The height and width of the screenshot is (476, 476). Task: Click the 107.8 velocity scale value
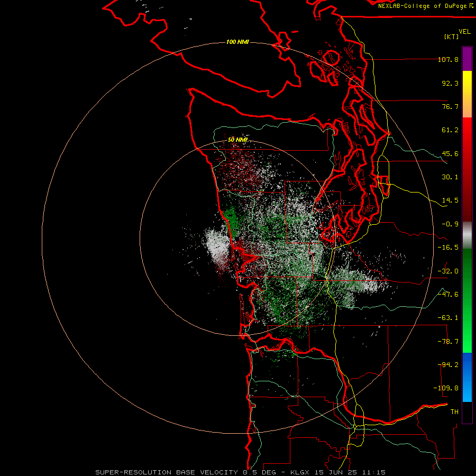click(x=448, y=59)
